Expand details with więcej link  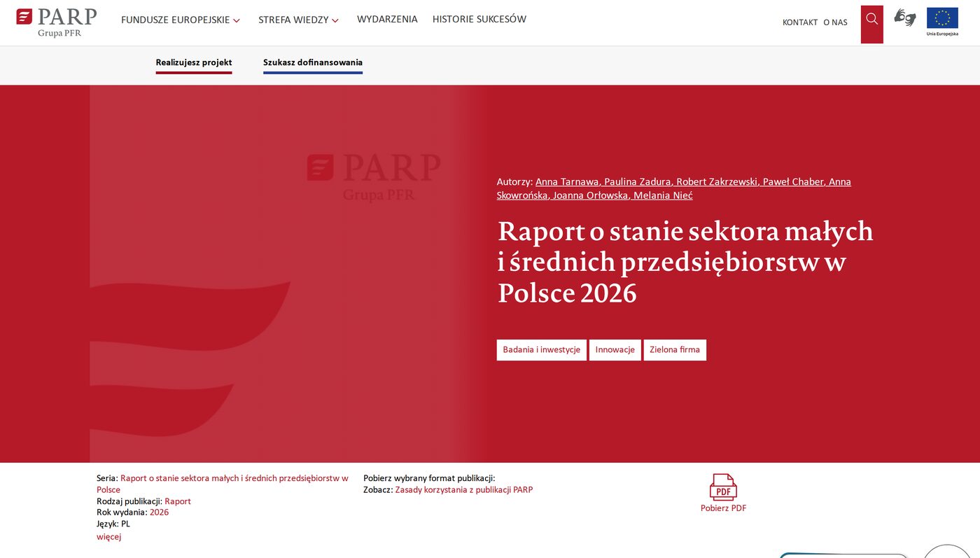(108, 537)
